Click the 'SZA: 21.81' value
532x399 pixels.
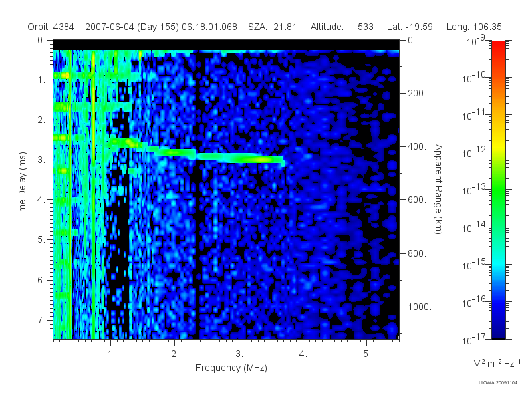(273, 27)
